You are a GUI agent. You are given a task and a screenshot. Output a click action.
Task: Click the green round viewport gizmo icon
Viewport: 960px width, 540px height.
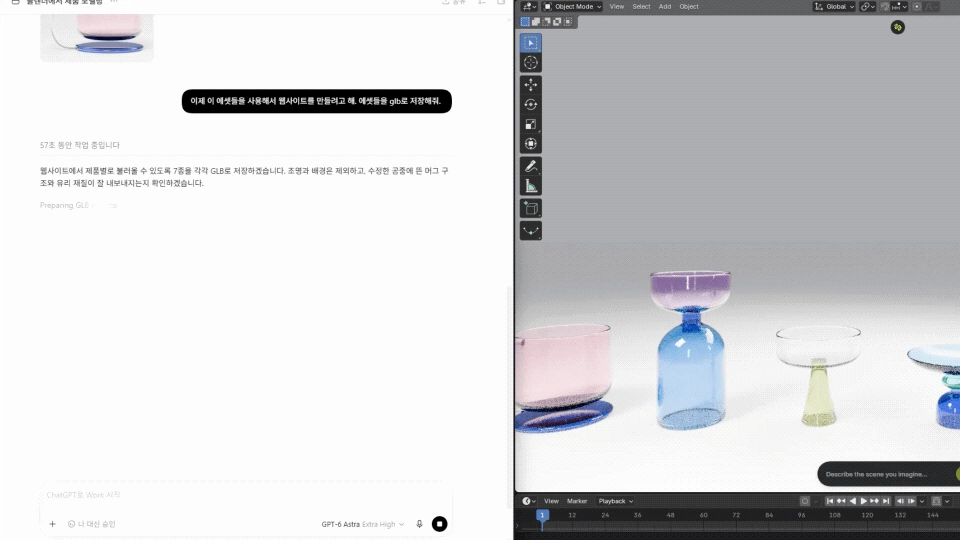[x=898, y=27]
